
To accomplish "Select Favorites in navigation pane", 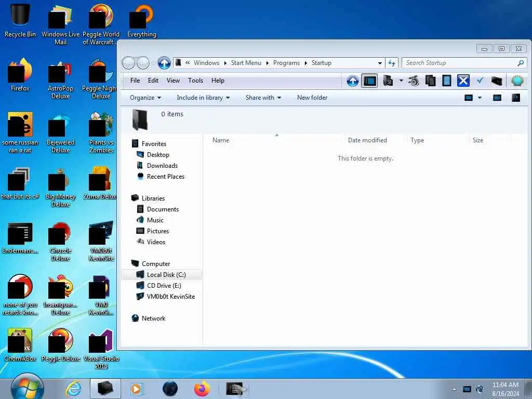I will coord(154,144).
